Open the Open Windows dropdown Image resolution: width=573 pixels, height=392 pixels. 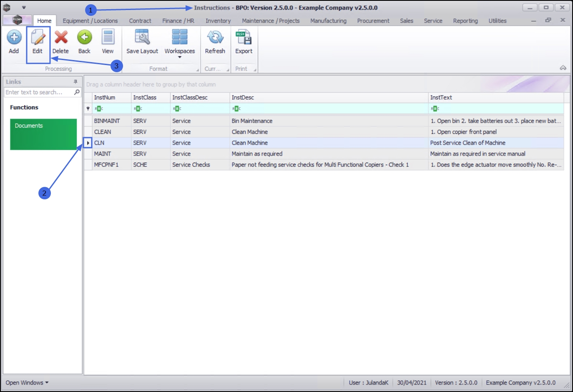tap(27, 382)
